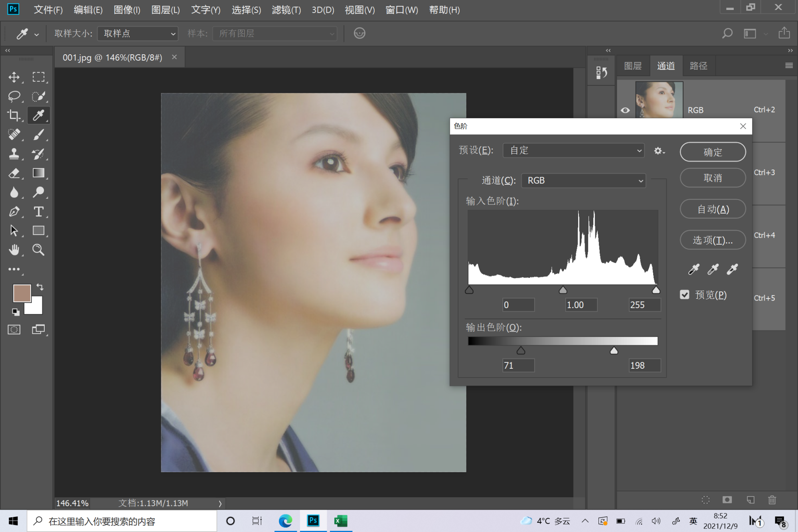Select the Clone Stamp tool

point(14,154)
